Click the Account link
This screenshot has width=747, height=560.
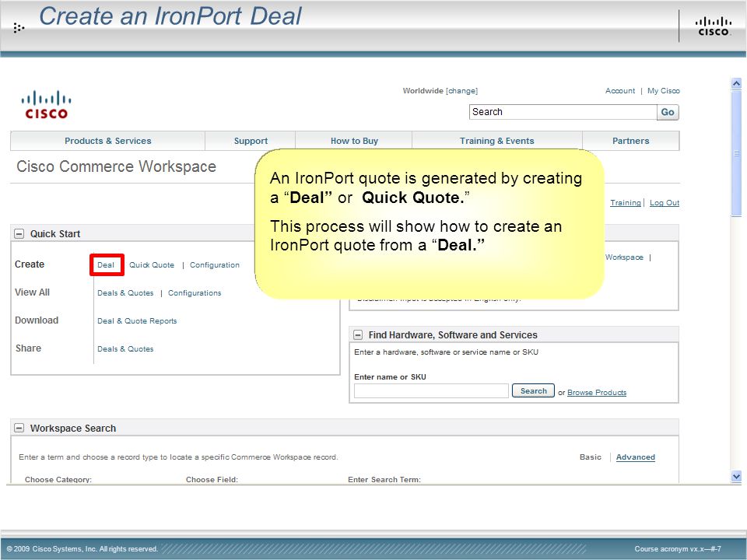pyautogui.click(x=620, y=90)
